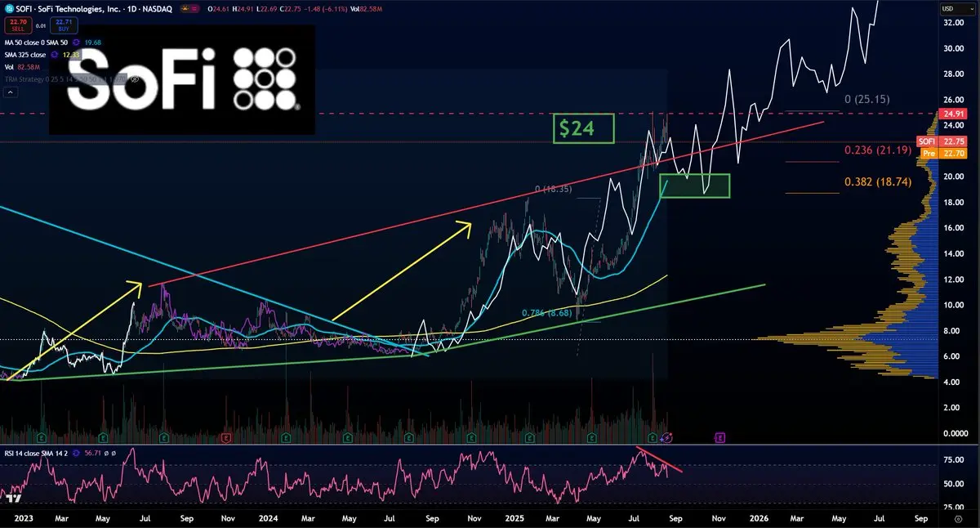Click the lightning event marker near Aug 2025
Screen dimensions: 980x528
(x=668, y=437)
